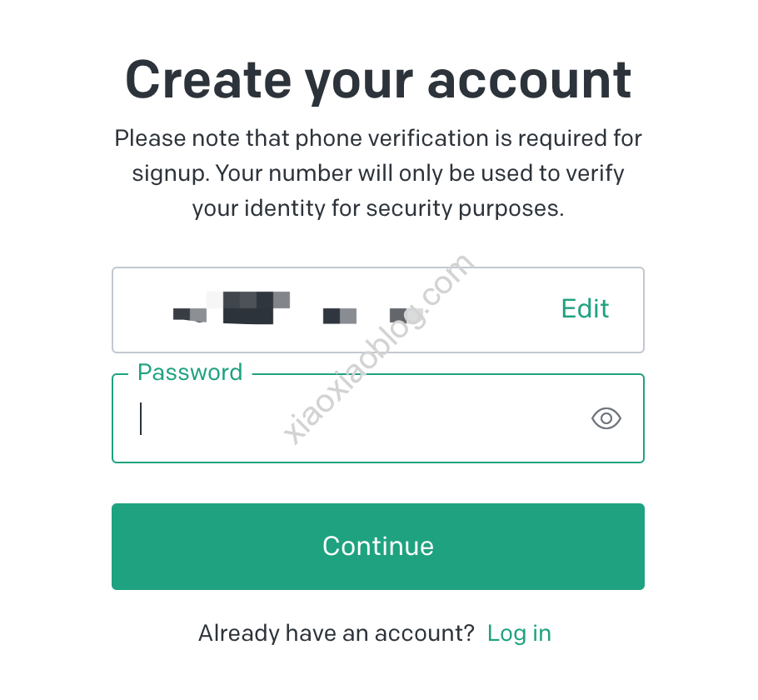Image resolution: width=758 pixels, height=700 pixels.
Task: Click the Create your account heading
Action: click(x=378, y=80)
